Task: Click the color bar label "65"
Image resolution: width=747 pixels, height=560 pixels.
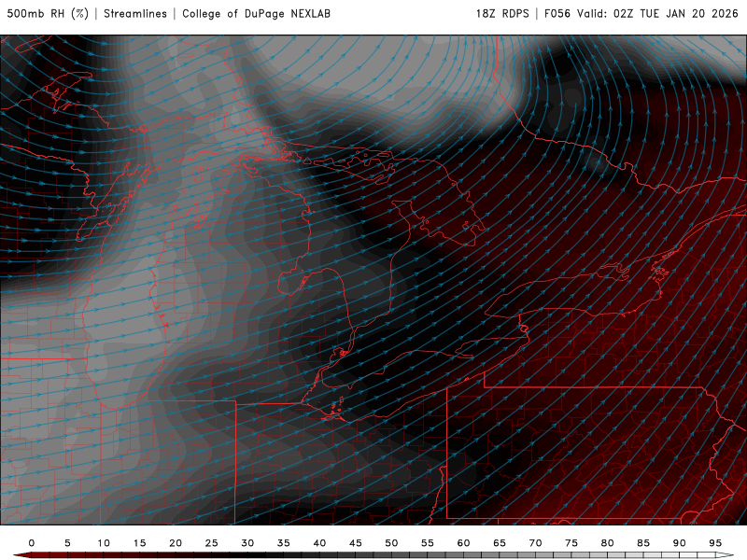Action: tap(500, 543)
